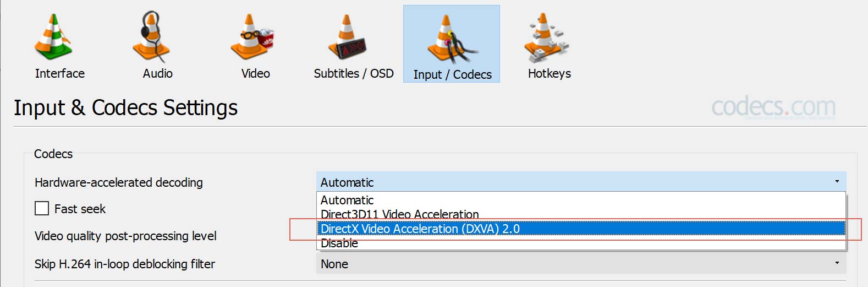This screenshot has width=868, height=287.
Task: Click the Input & Codecs Settings heading
Action: (126, 107)
